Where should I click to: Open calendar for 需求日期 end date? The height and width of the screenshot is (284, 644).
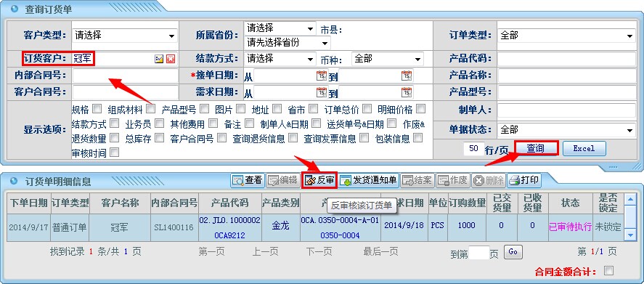(407, 92)
